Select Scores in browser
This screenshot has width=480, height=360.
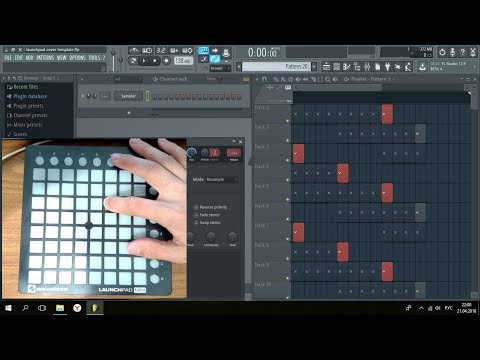(17, 134)
